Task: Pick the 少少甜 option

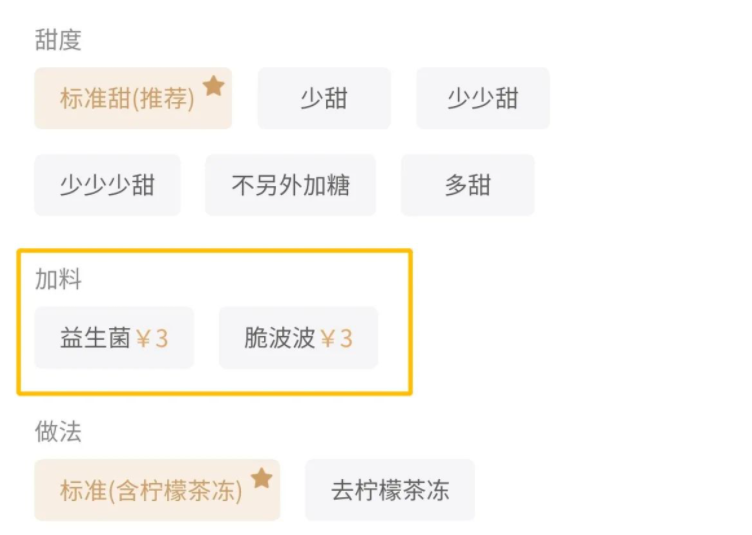Action: coord(482,98)
